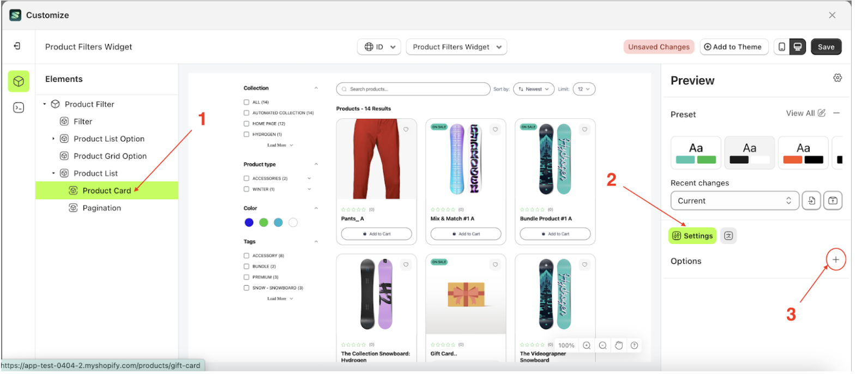The height and width of the screenshot is (374, 868).
Task: Click the zoom in magnifier icon
Action: [x=587, y=345]
